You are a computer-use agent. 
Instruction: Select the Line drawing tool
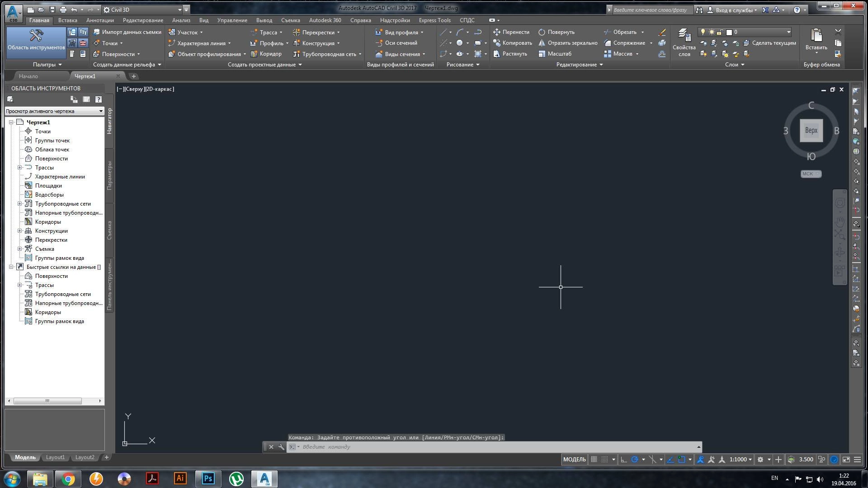tap(443, 32)
